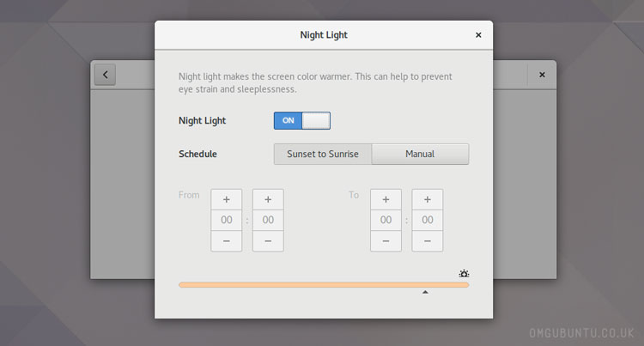Viewport: 644px width, 346px height.
Task: Click the To hour input field
Action: 386,221
